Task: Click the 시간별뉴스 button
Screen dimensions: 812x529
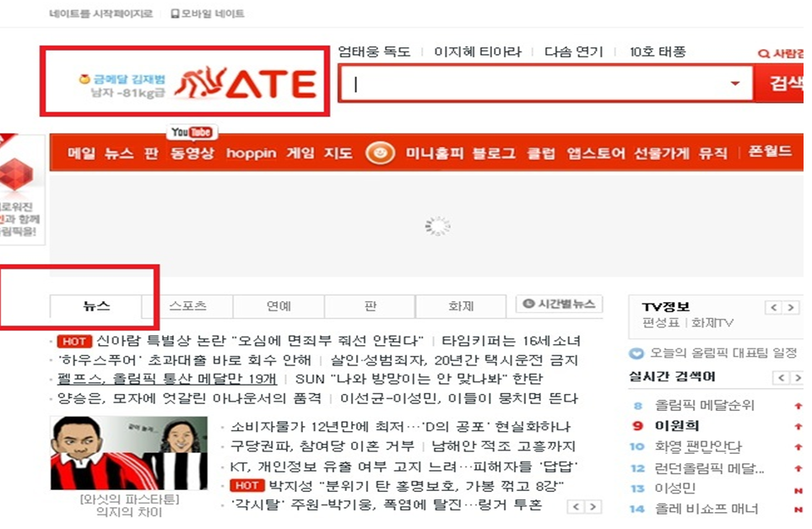Action: coord(560,304)
